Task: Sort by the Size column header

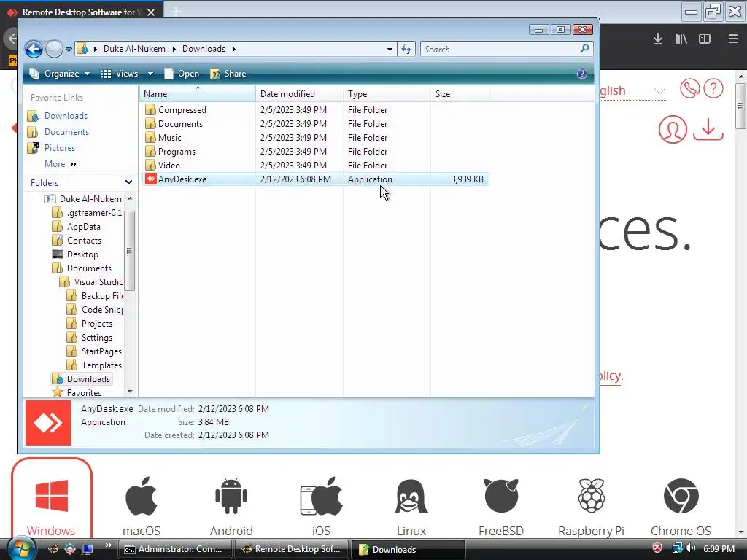Action: (x=460, y=94)
